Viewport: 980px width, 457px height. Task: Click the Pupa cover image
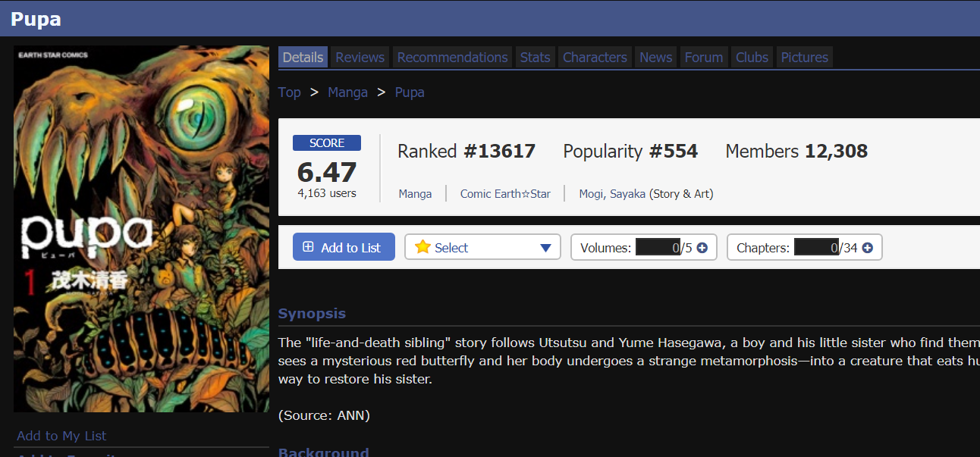click(x=141, y=227)
